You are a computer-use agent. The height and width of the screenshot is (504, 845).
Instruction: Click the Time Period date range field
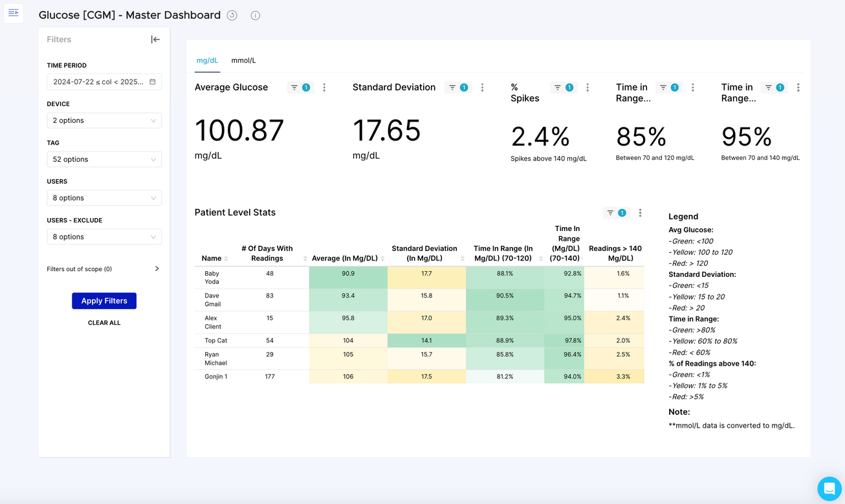[104, 82]
